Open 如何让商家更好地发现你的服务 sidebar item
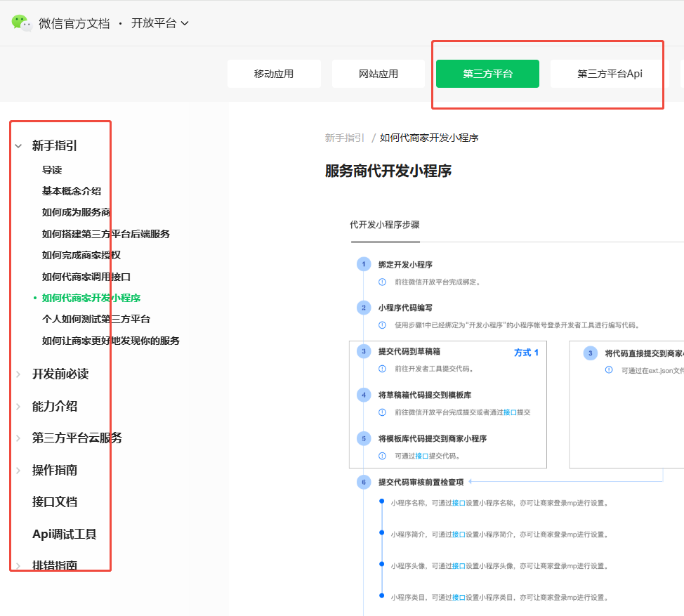Screen dimensions: 684x616 (x=111, y=341)
